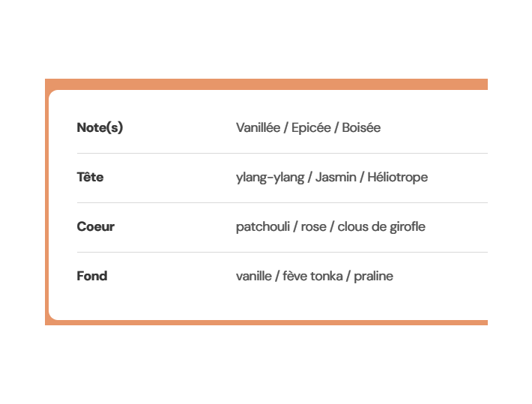Click the Fond label
This screenshot has width=532, height=404.
pos(92,276)
